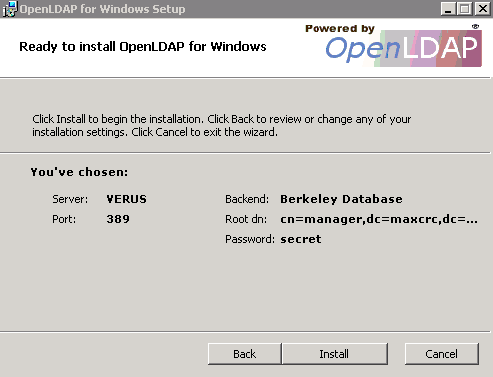Image resolution: width=493 pixels, height=377 pixels.
Task: Click the Berkeley Database backend value
Action: [341, 199]
